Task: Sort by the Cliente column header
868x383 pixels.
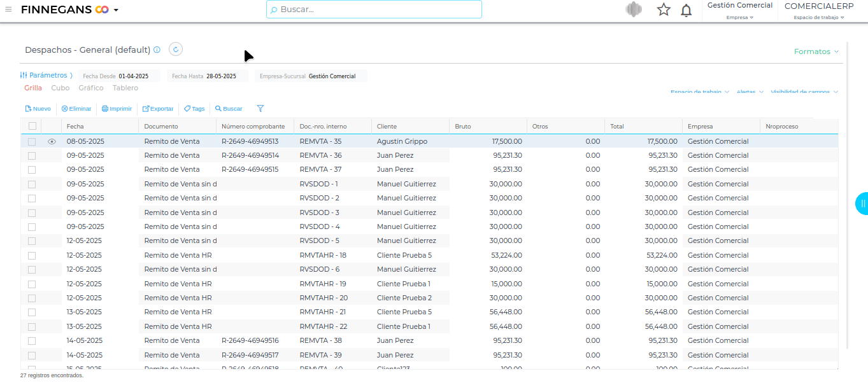Action: (x=411, y=126)
